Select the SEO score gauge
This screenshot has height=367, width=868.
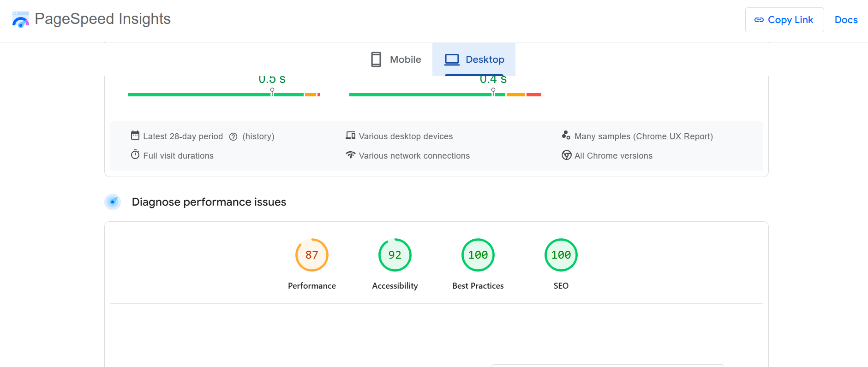point(561,255)
